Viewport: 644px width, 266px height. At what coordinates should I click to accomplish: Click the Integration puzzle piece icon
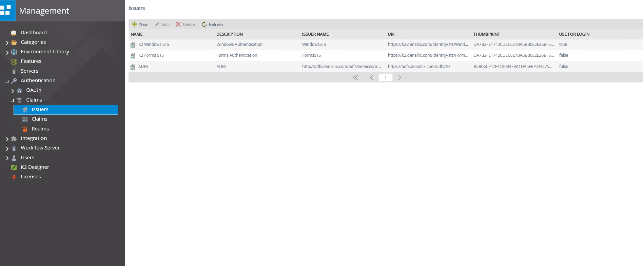tap(14, 139)
